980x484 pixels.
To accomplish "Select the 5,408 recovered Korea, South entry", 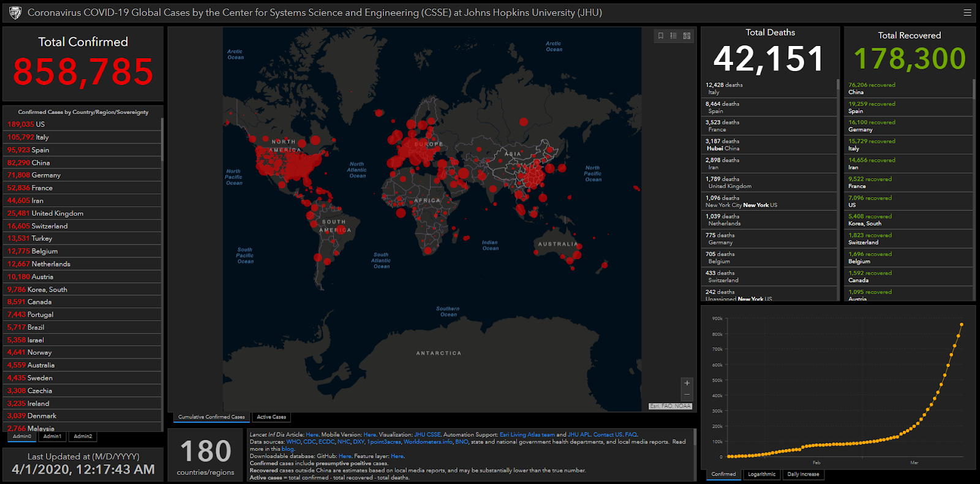I will (908, 220).
